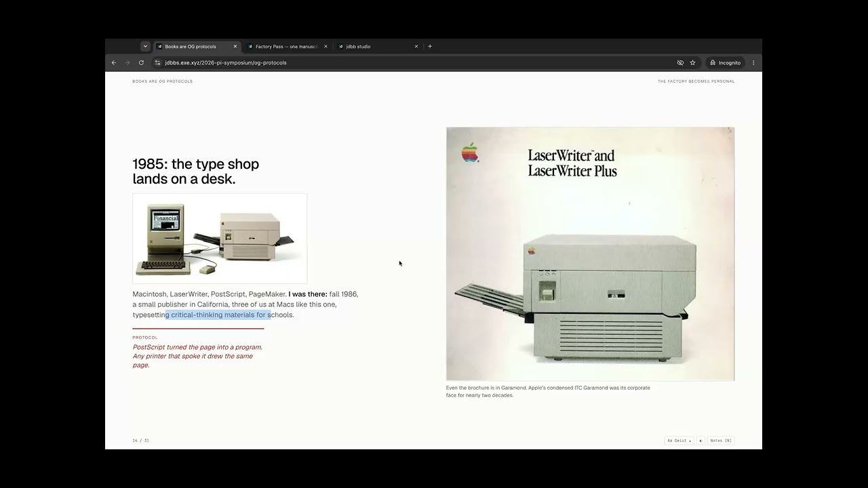The height and width of the screenshot is (488, 868).
Task: Bookmark this page with the star icon
Action: pyautogui.click(x=692, y=62)
